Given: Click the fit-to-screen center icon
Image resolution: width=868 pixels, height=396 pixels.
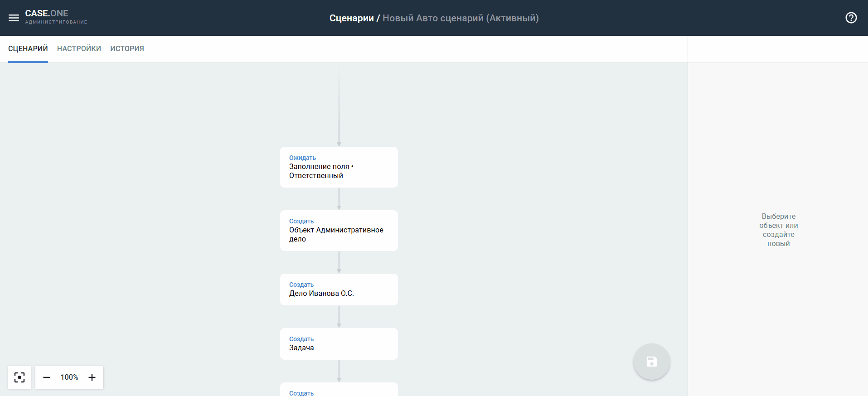Looking at the screenshot, I should [19, 377].
